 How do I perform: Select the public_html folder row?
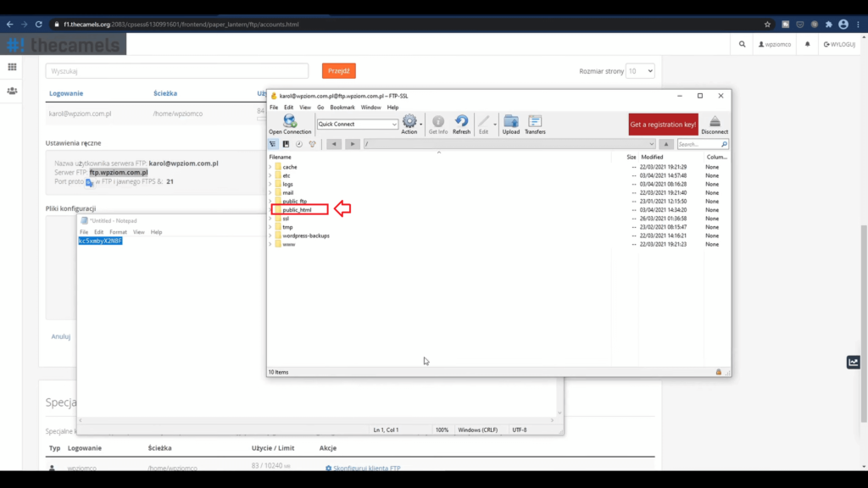click(298, 209)
